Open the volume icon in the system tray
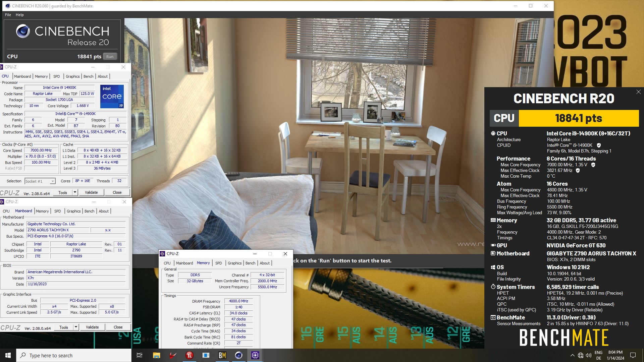Image resolution: width=644 pixels, height=362 pixels. point(589,355)
